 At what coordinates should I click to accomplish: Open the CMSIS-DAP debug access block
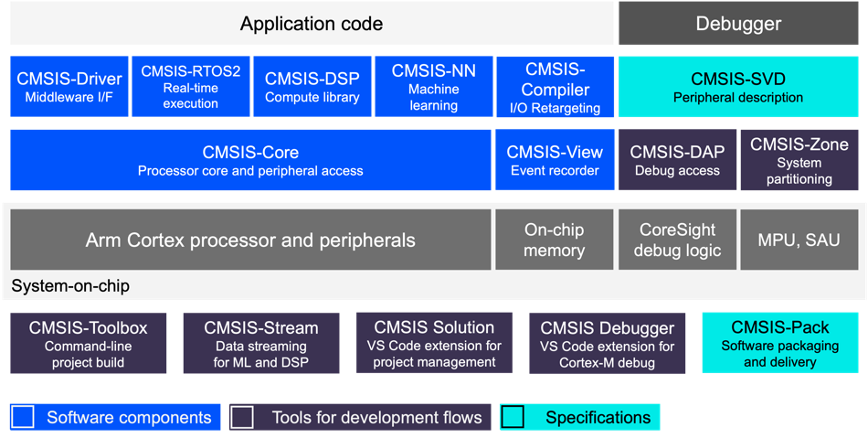pos(677,160)
